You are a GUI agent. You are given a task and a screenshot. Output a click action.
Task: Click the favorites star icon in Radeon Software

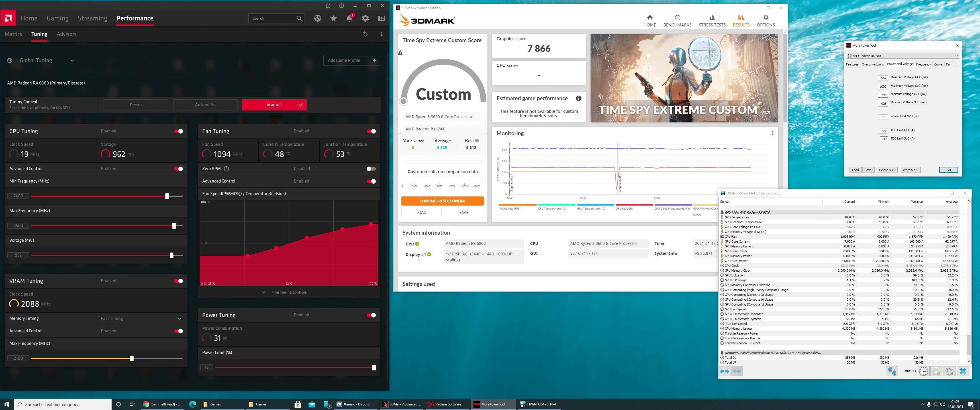pyautogui.click(x=334, y=18)
